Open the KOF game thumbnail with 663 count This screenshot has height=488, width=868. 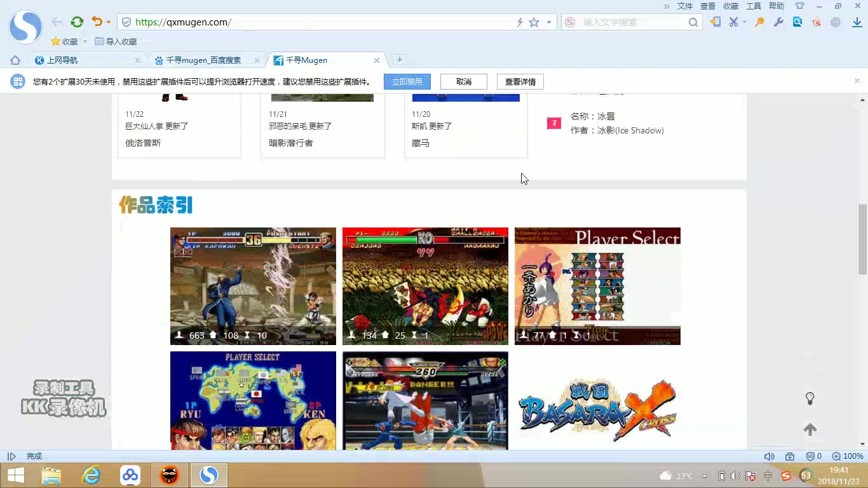[253, 286]
